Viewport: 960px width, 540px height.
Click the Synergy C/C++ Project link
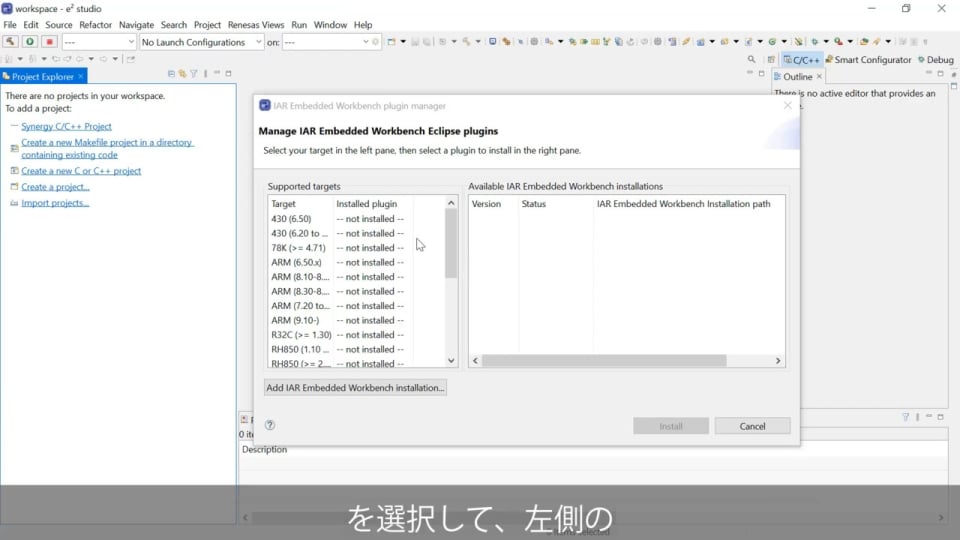66,126
